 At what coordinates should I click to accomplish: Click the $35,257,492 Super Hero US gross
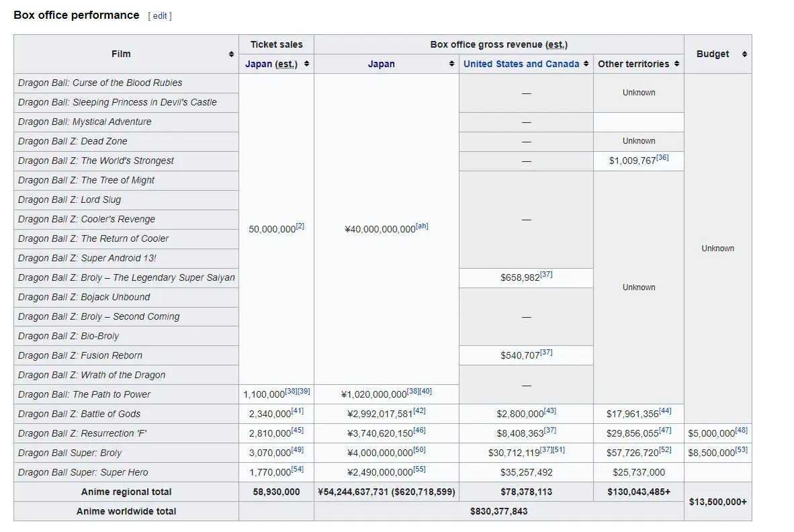pyautogui.click(x=526, y=473)
